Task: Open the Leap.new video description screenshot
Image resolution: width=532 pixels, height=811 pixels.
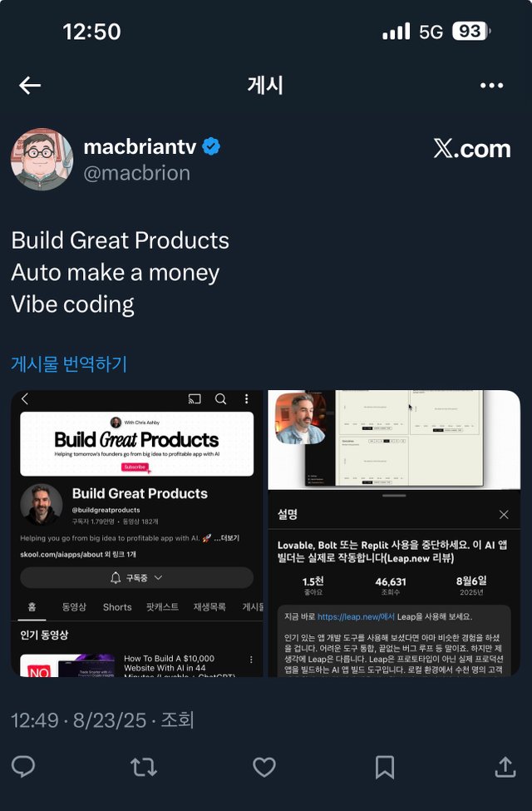Action: pyautogui.click(x=394, y=533)
